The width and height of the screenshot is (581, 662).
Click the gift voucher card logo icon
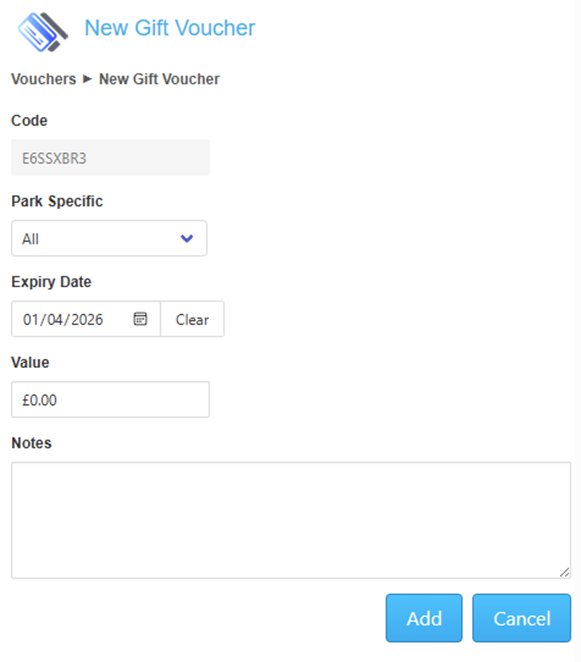point(43,32)
